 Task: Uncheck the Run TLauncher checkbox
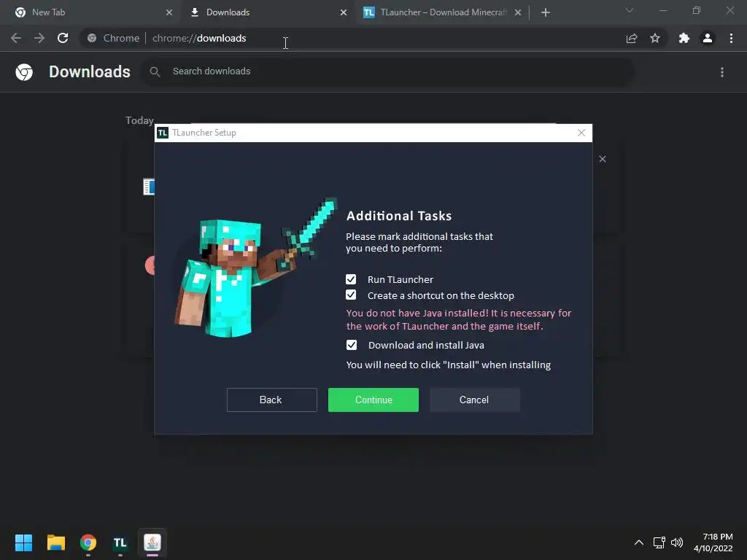click(x=351, y=279)
